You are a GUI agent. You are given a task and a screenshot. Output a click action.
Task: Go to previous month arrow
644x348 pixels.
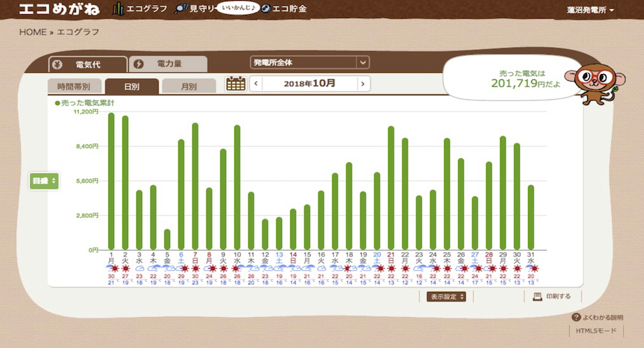coord(256,83)
